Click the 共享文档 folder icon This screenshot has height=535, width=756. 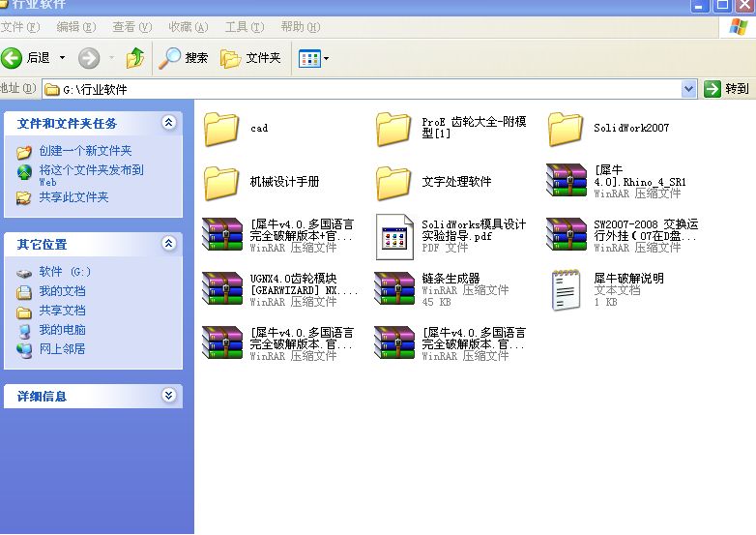pyautogui.click(x=23, y=312)
